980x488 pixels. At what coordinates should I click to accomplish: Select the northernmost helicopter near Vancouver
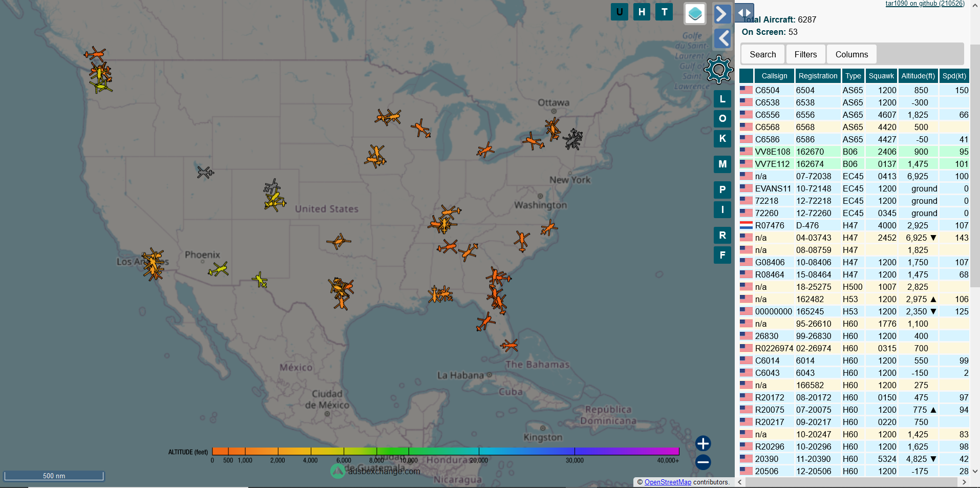(x=95, y=53)
